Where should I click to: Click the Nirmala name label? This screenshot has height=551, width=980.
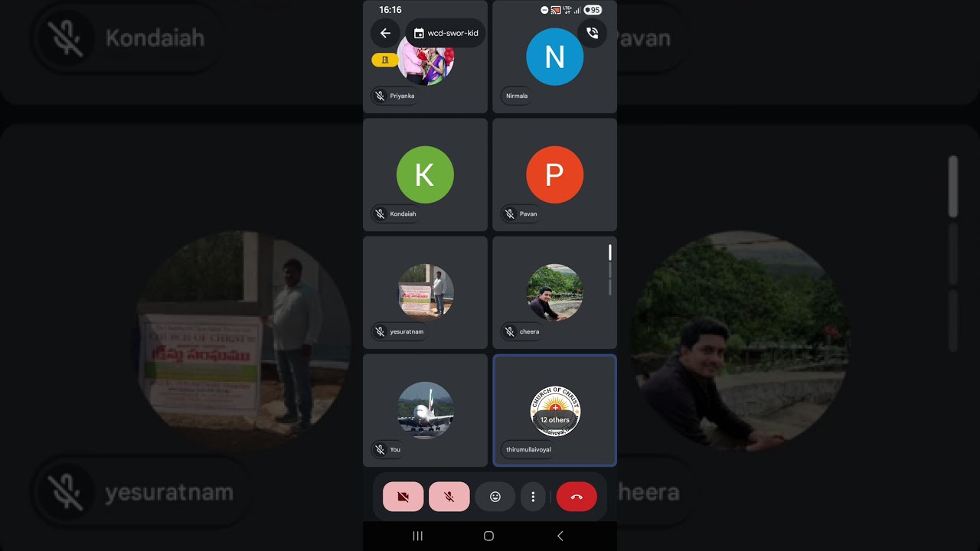pyautogui.click(x=517, y=96)
